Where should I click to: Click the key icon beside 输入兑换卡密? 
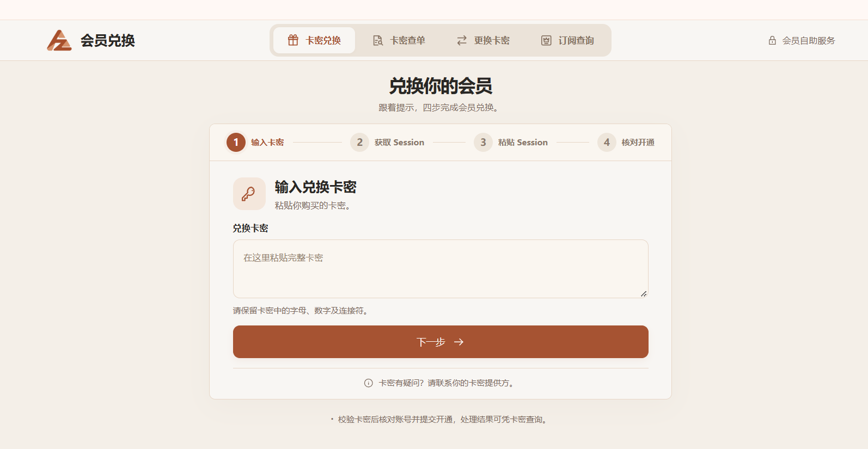click(249, 194)
